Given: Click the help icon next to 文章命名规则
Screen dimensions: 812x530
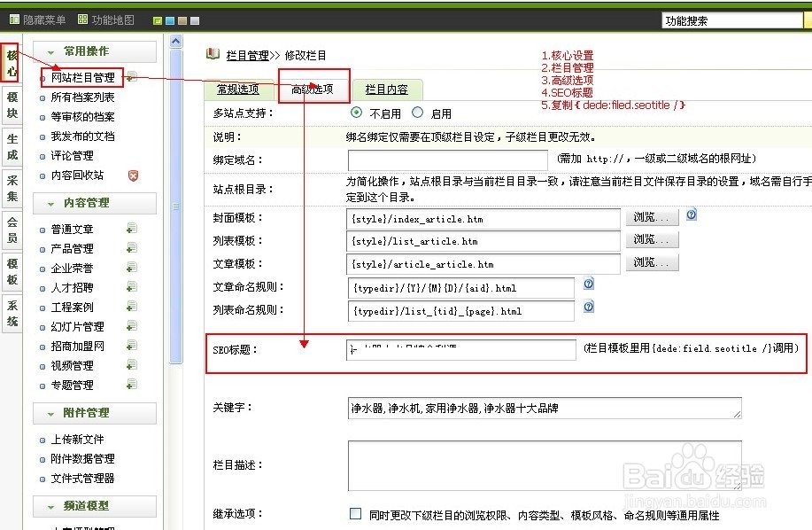Looking at the screenshot, I should pyautogui.click(x=588, y=284).
